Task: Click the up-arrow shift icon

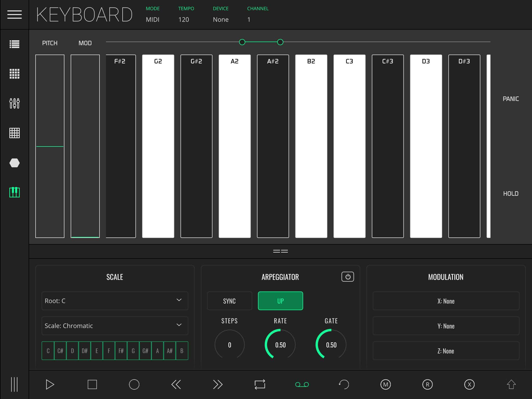Action: coord(511,384)
